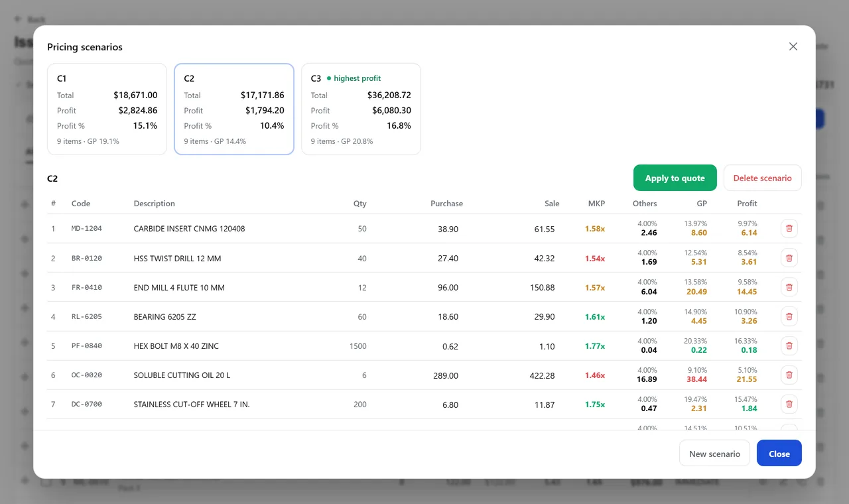Click code PF-0840

87,346
